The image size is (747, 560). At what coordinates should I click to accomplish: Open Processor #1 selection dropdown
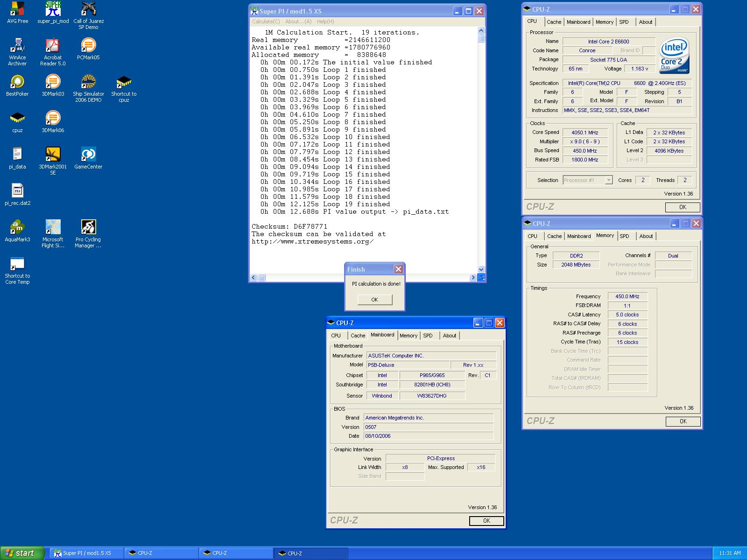click(588, 180)
